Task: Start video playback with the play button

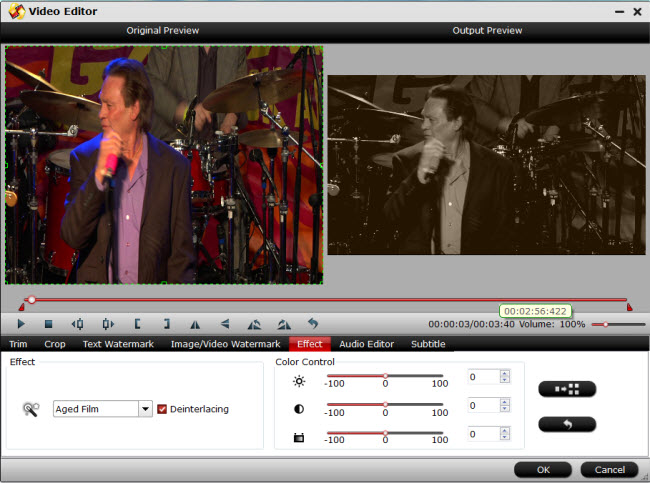Action: (21, 324)
